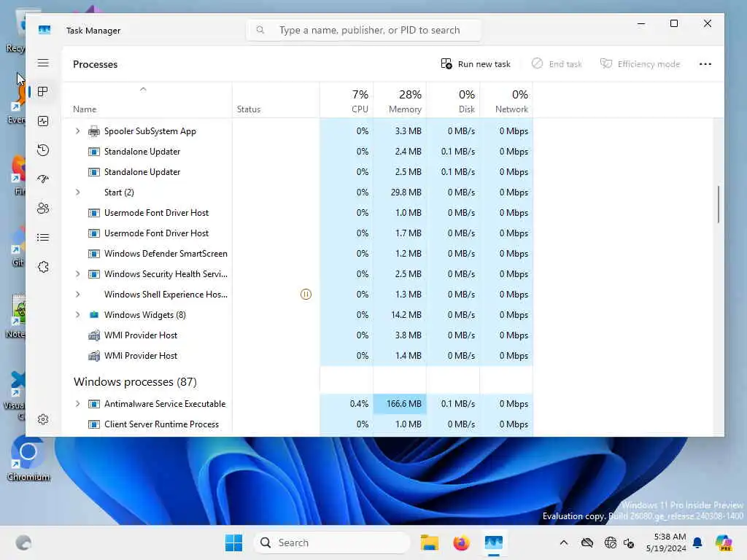Image resolution: width=747 pixels, height=560 pixels.
Task: Click the Windows Widgets process icon
Action: [x=94, y=315]
